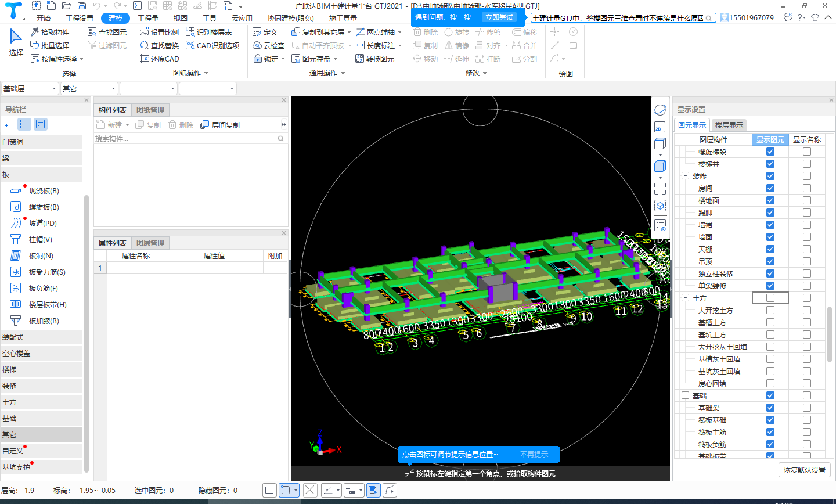Viewport: 836px width, 504px height.
Task: Click 定义 define tool
Action: [x=265, y=32]
